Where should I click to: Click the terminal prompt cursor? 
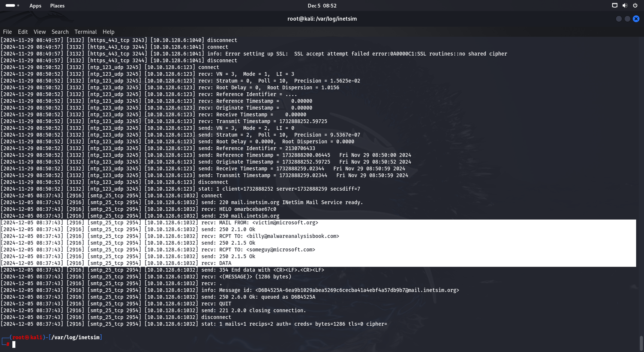pos(14,344)
